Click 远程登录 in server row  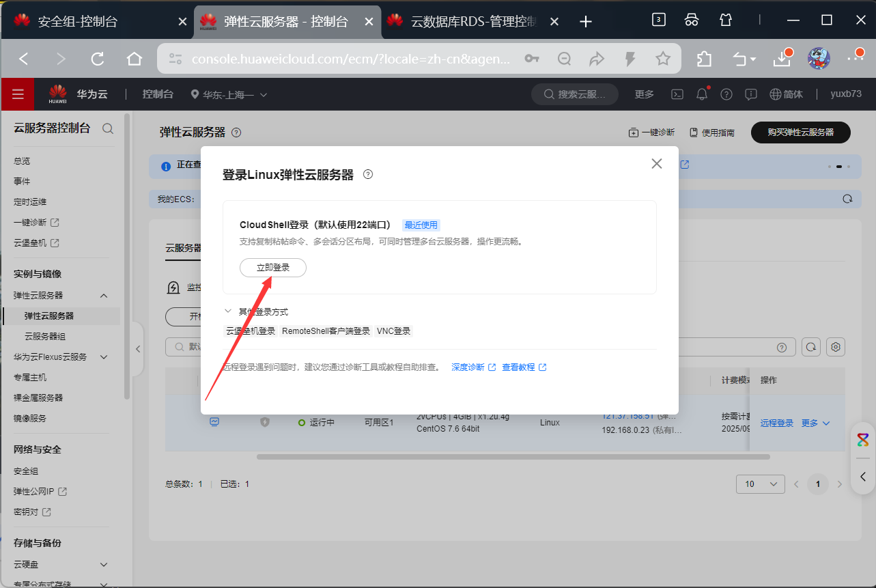tap(777, 423)
